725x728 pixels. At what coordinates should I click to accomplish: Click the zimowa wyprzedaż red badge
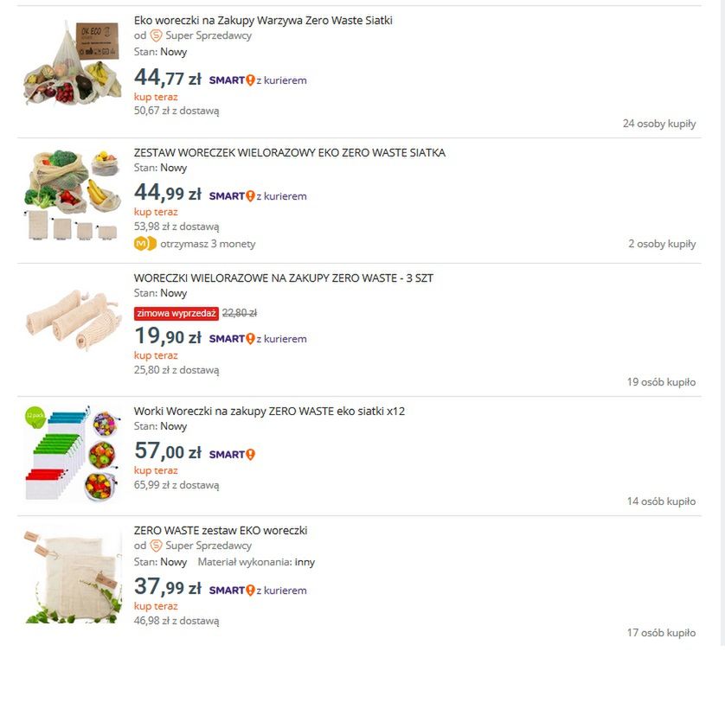176,313
